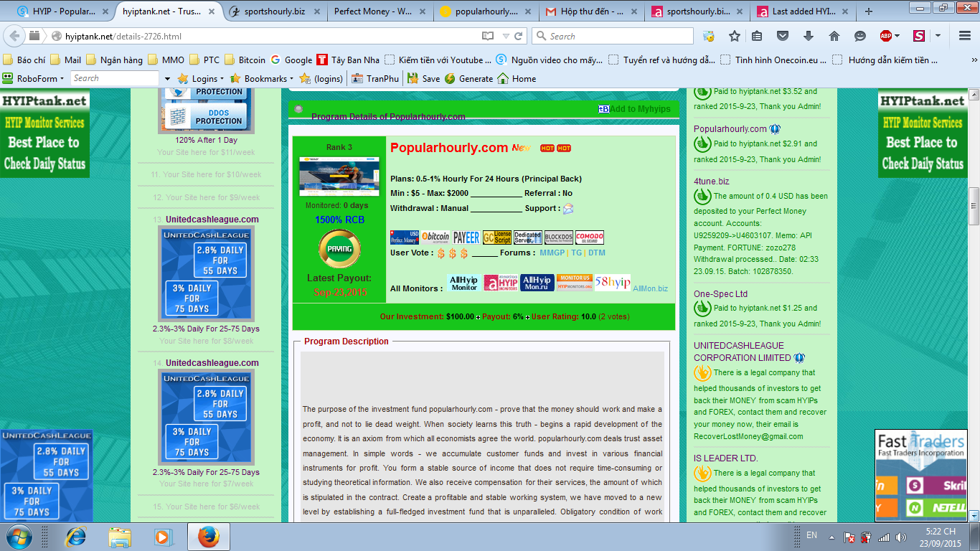This screenshot has width=980, height=551.
Task: Click the Perfect Money payment badge
Action: [404, 237]
